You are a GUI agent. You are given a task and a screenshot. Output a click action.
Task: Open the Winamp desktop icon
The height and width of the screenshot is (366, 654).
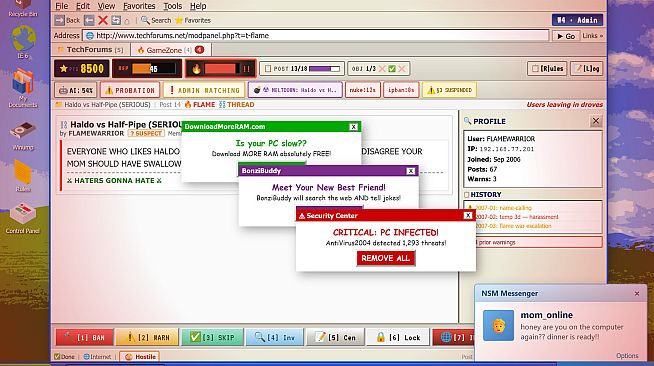coord(23,135)
